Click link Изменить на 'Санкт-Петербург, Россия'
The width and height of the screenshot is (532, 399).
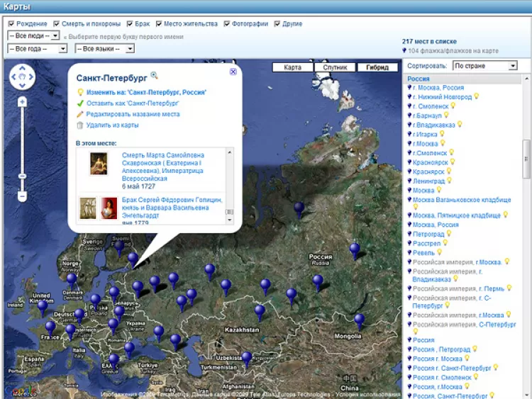(146, 93)
